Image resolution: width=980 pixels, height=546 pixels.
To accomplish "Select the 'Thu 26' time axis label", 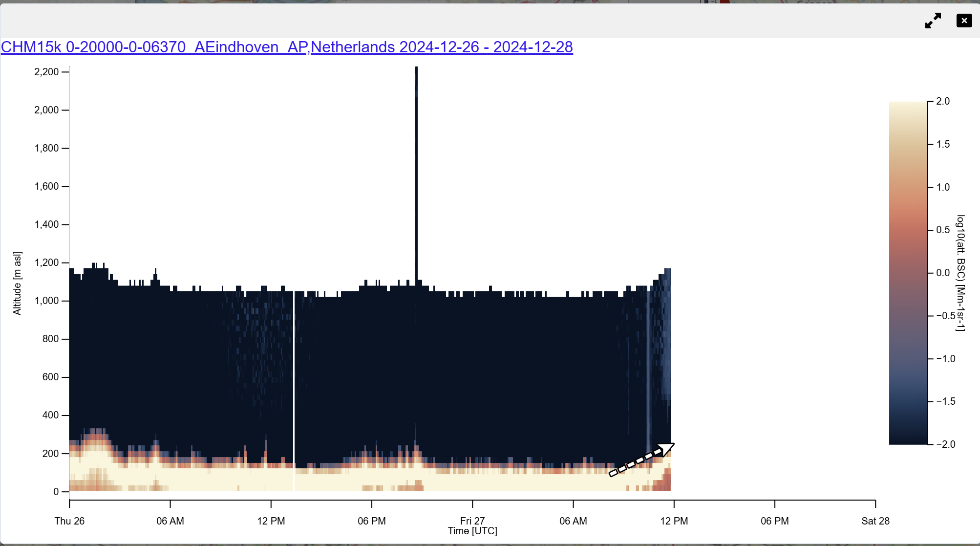I will coord(69,521).
